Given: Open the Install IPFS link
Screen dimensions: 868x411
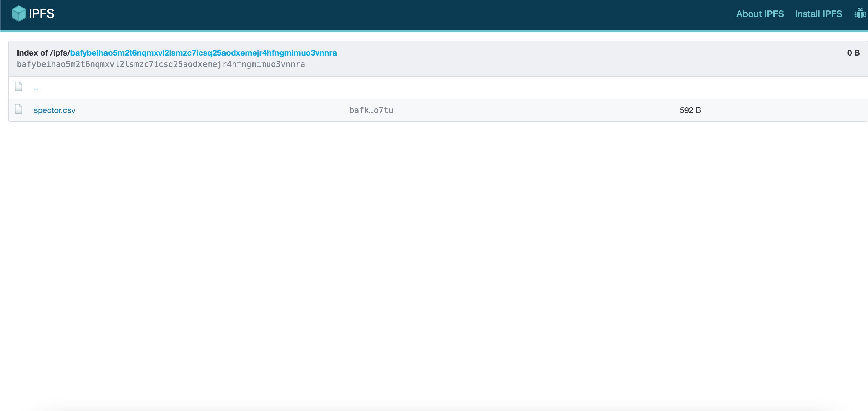Looking at the screenshot, I should pyautogui.click(x=818, y=14).
